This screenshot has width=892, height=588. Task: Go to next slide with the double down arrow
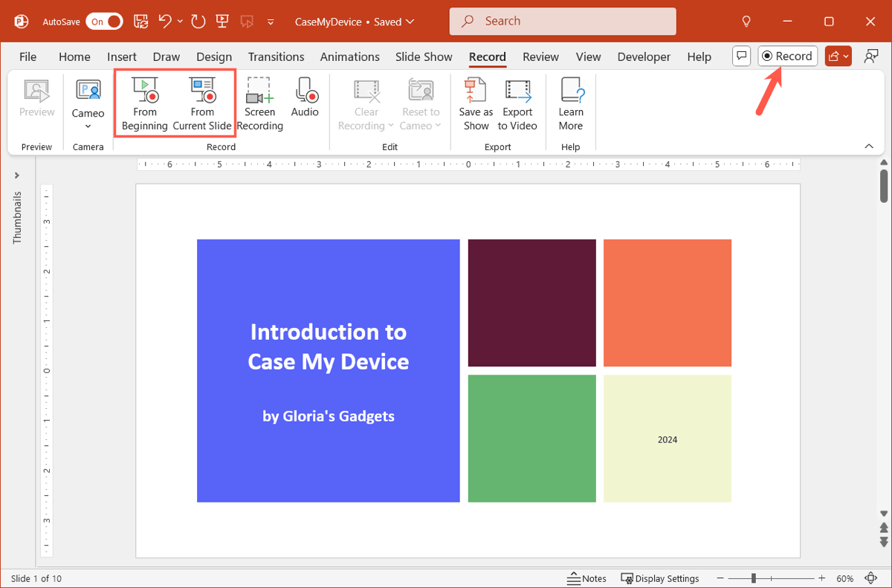[884, 542]
